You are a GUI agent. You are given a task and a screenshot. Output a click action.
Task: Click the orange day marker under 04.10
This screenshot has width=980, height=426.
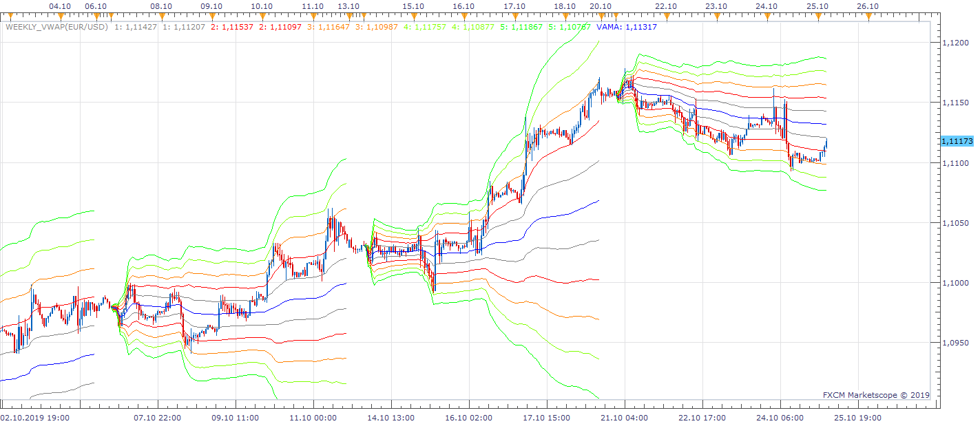[61, 15]
